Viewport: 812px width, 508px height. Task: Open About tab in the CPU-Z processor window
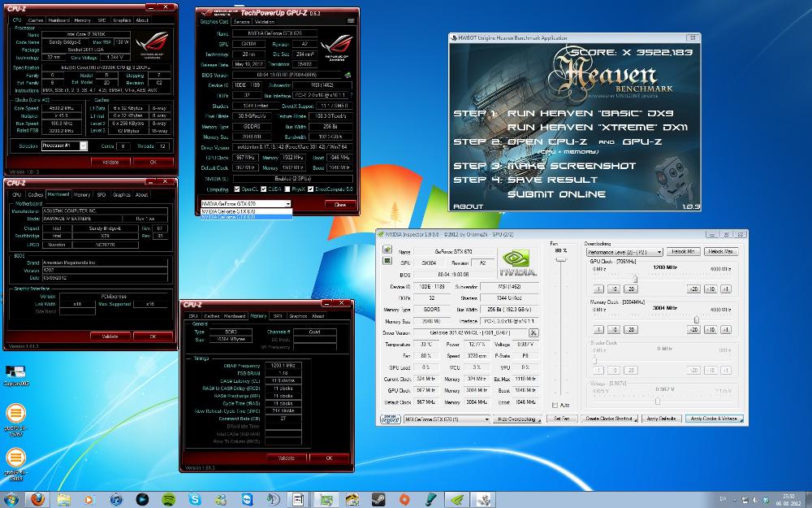click(142, 20)
